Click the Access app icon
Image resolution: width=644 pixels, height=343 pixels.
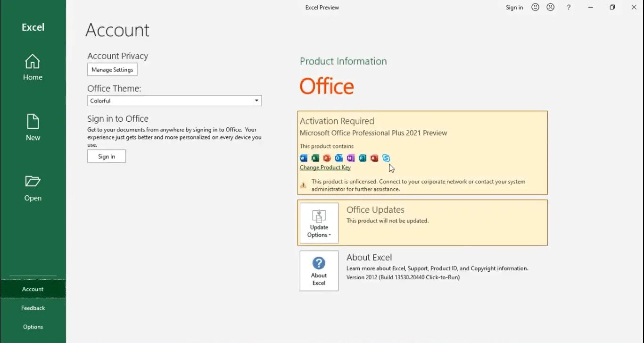(x=374, y=158)
